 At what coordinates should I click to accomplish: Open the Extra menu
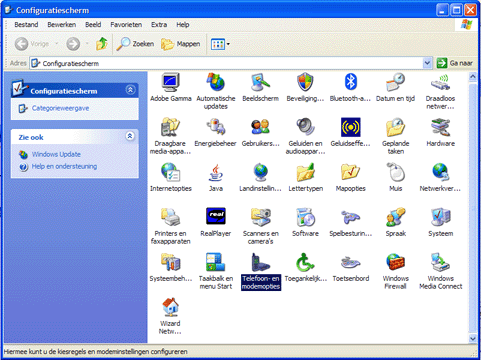click(x=159, y=25)
